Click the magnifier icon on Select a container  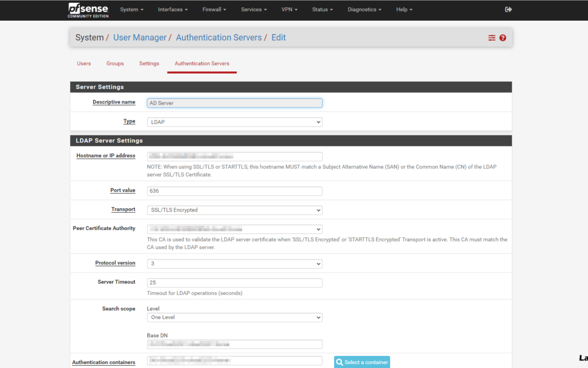point(340,361)
